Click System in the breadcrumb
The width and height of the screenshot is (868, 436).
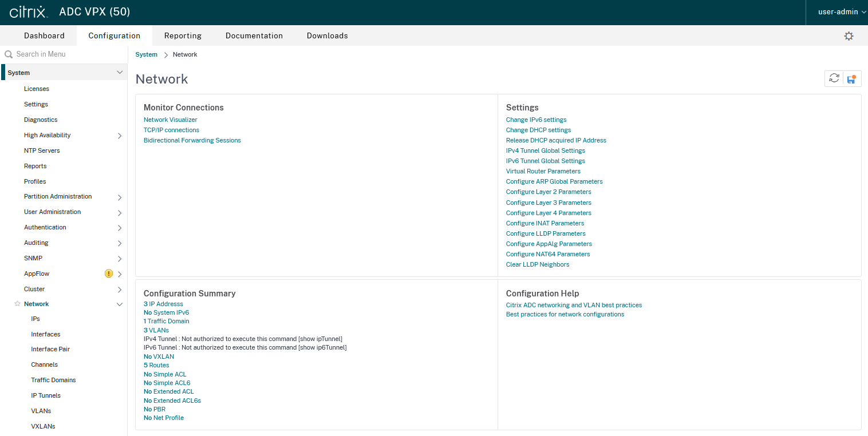pos(146,54)
